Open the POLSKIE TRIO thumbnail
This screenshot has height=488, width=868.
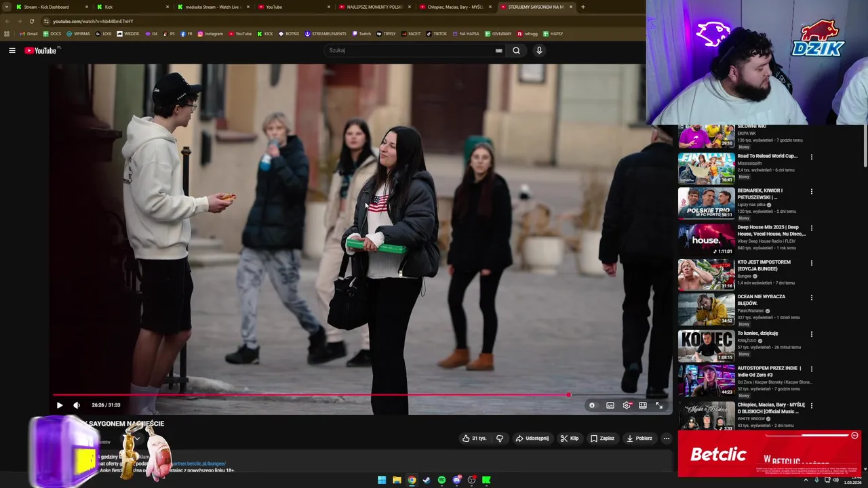pos(706,203)
